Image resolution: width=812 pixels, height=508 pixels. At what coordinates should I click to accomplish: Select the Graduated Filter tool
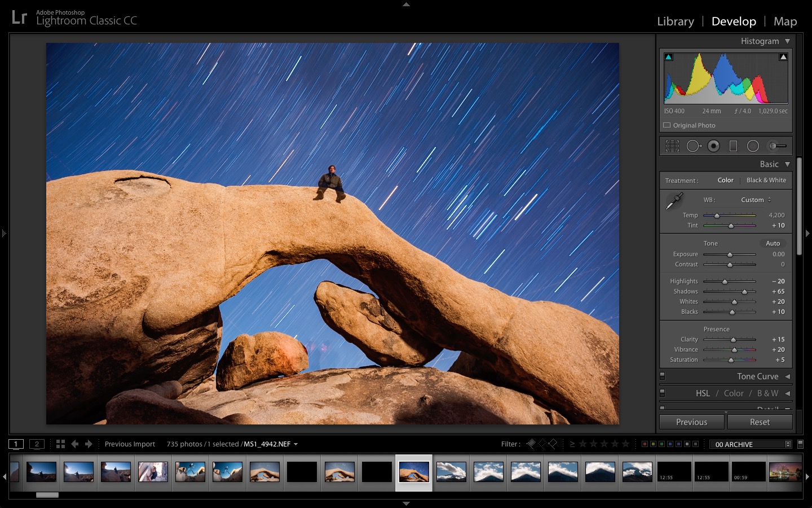point(734,146)
